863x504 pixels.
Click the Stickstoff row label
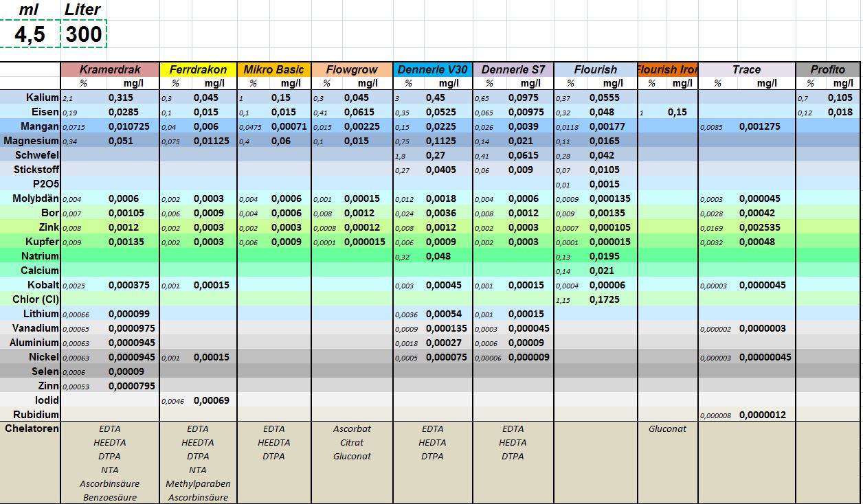pos(36,170)
